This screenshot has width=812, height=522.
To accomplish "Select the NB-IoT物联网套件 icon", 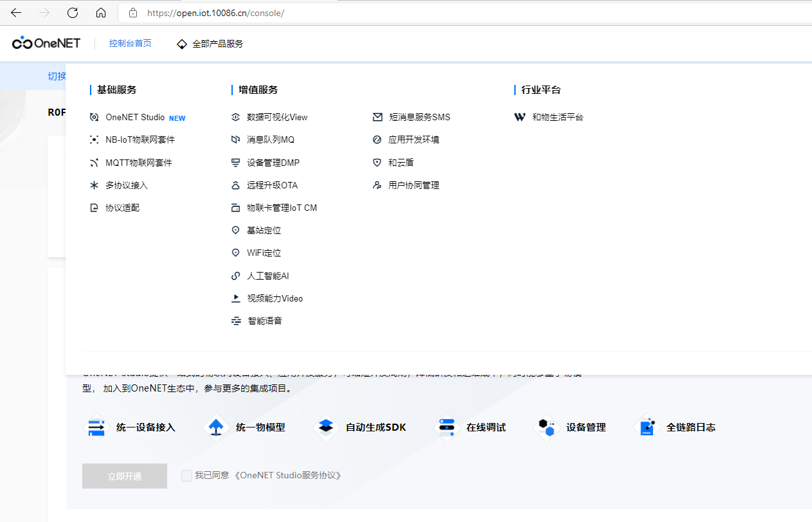I will point(94,139).
